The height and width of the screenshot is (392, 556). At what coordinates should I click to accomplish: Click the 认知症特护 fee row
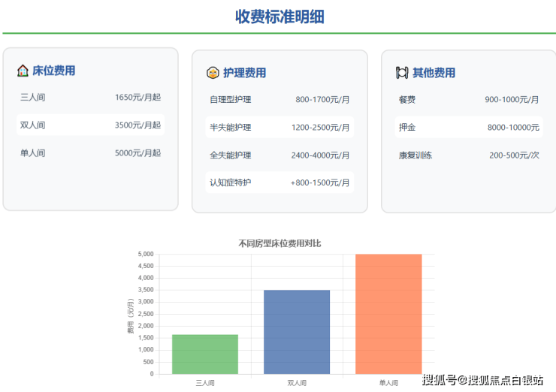[x=280, y=182]
